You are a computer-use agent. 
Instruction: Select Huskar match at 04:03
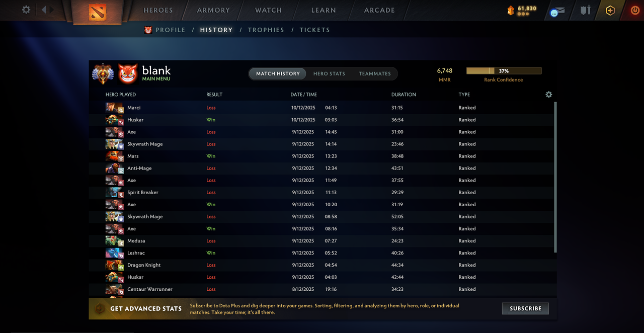tap(322, 277)
